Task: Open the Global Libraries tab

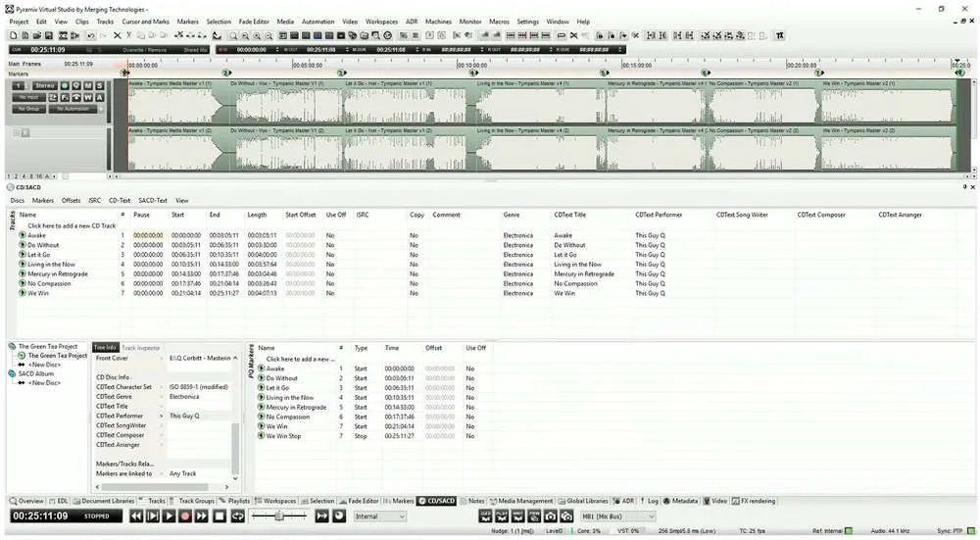Action: (583, 501)
